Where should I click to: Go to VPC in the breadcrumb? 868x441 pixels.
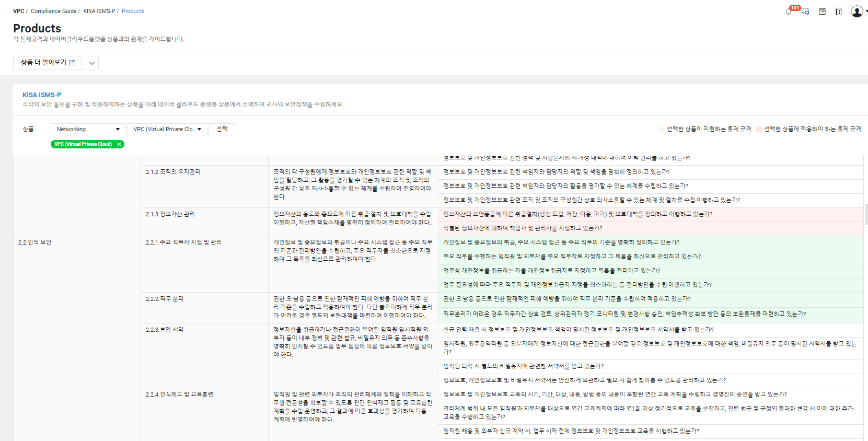18,11
